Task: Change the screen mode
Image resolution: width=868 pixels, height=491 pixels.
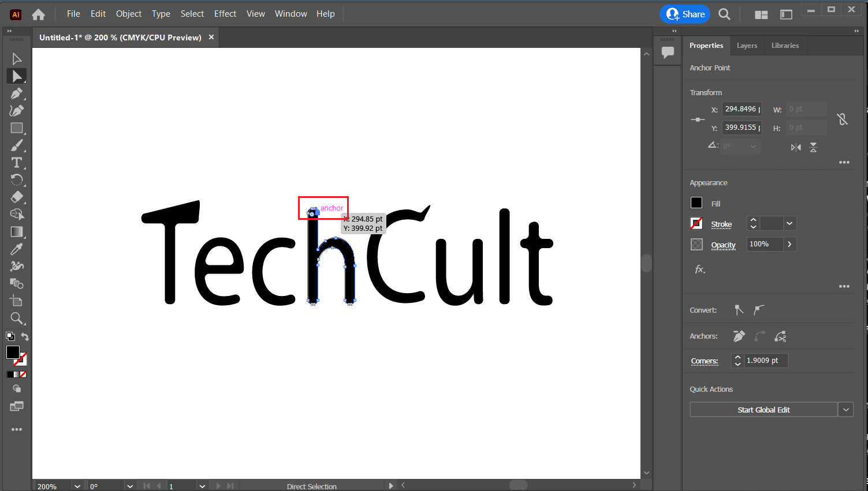Action: (17, 407)
